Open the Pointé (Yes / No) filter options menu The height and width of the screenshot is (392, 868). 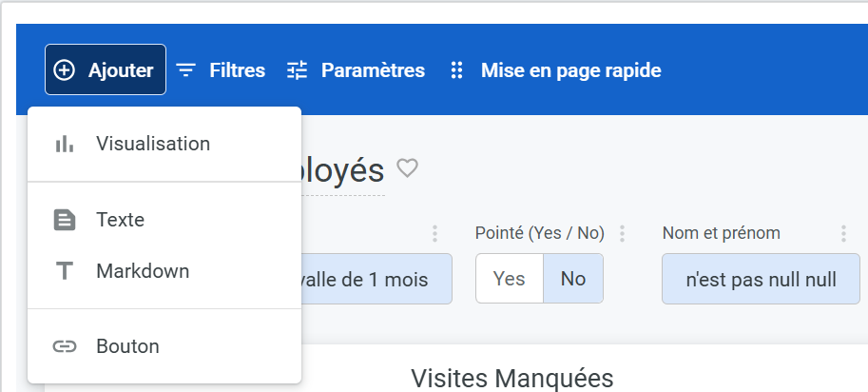(x=623, y=233)
